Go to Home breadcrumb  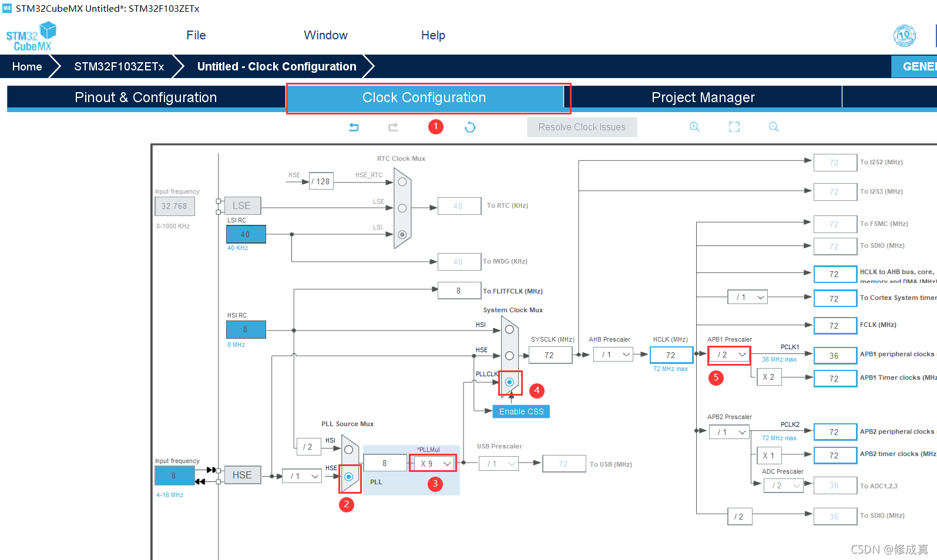click(x=27, y=66)
